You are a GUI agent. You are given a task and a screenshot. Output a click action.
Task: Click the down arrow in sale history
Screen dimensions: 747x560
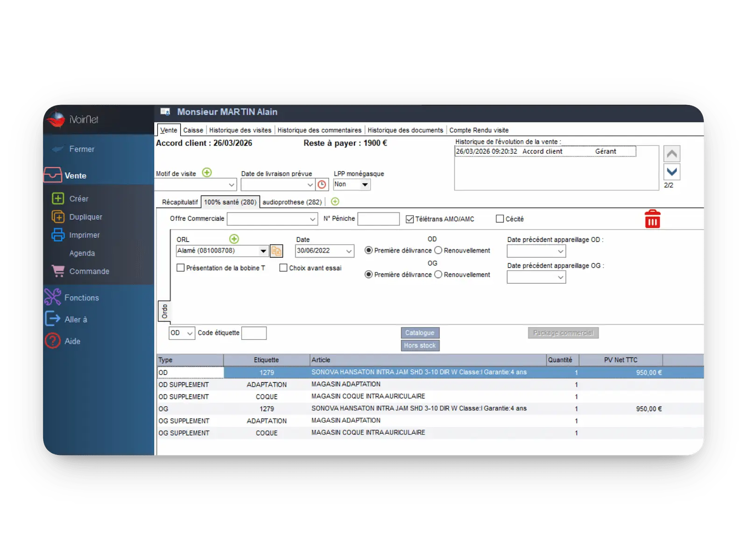pos(672,172)
